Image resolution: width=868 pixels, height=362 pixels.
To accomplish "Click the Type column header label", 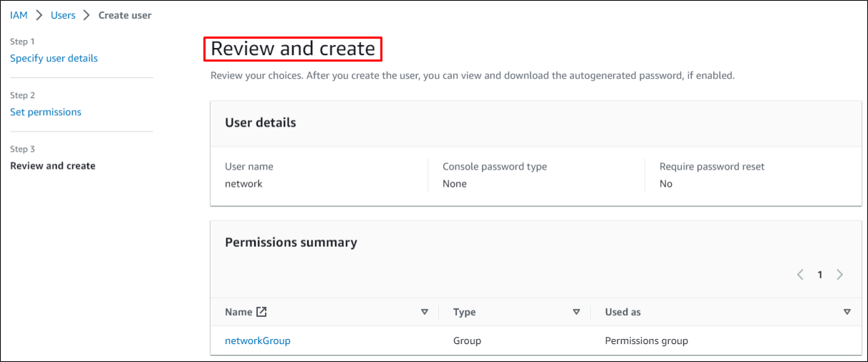I will pos(464,312).
